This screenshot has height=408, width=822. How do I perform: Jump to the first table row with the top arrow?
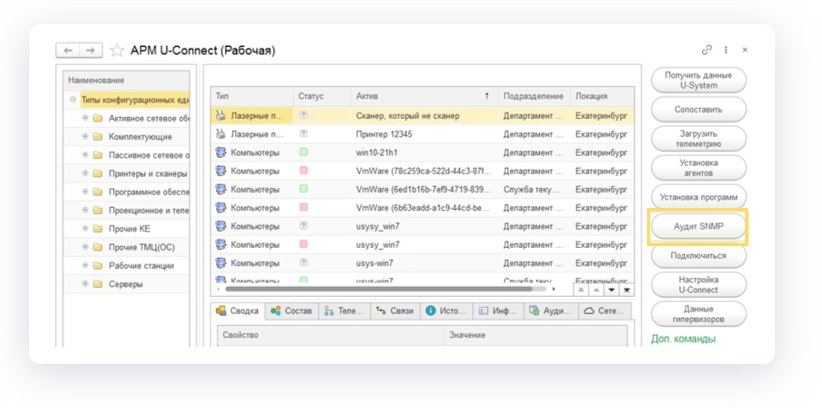coord(581,289)
